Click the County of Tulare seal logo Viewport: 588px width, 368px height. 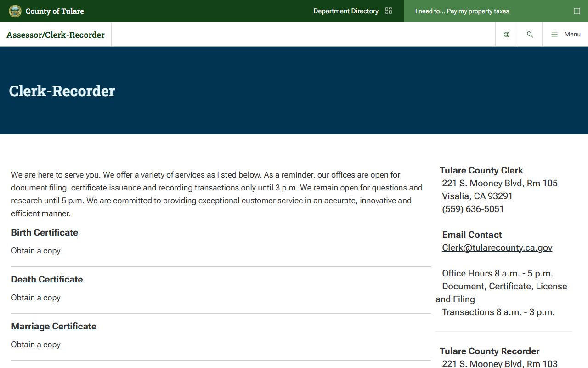(x=15, y=11)
